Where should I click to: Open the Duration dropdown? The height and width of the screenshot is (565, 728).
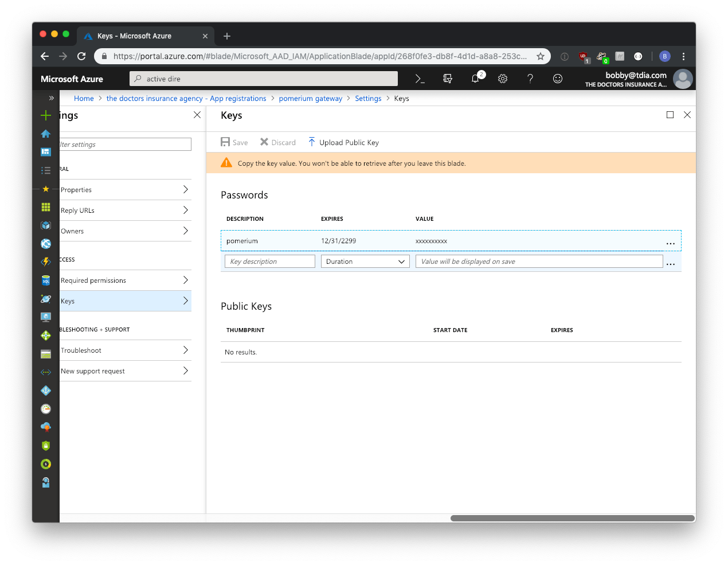click(365, 262)
